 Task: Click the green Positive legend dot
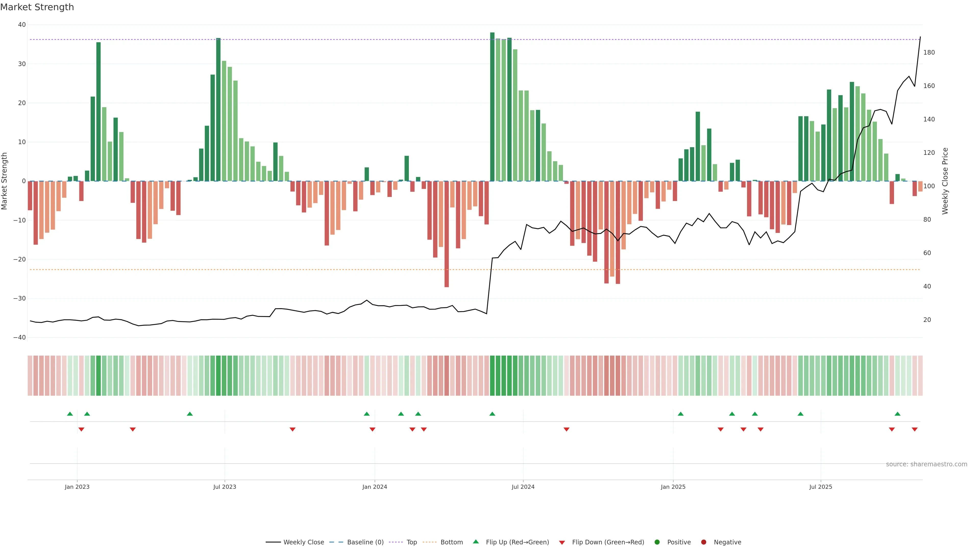[657, 542]
